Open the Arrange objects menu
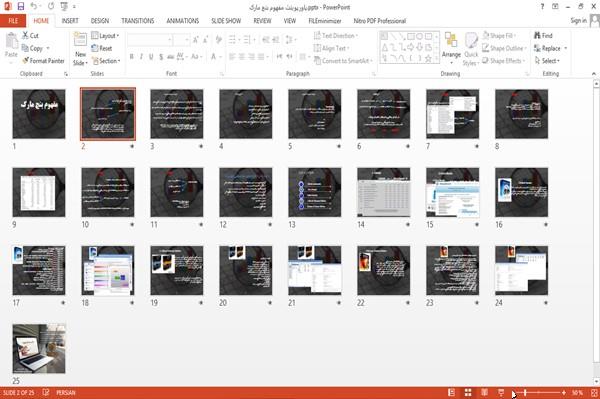The width and height of the screenshot is (600, 399). click(451, 48)
